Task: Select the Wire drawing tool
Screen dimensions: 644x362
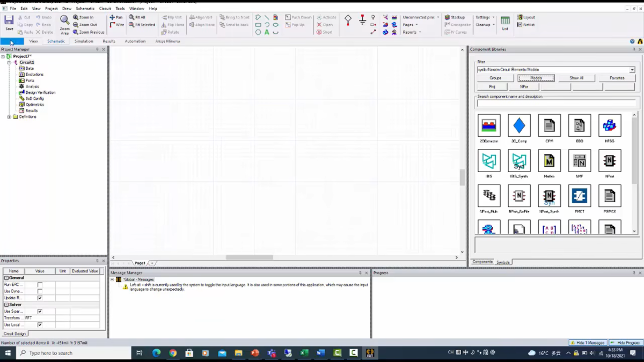Action: pos(116,25)
